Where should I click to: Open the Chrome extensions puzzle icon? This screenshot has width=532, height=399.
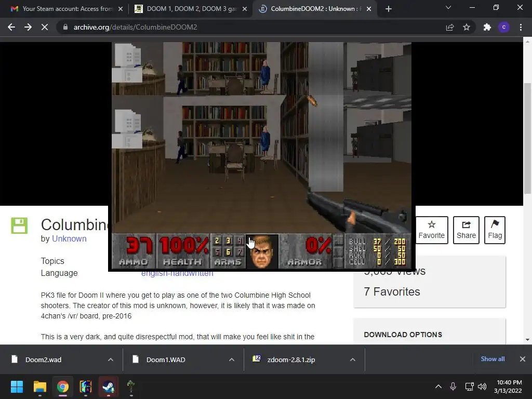point(487,27)
